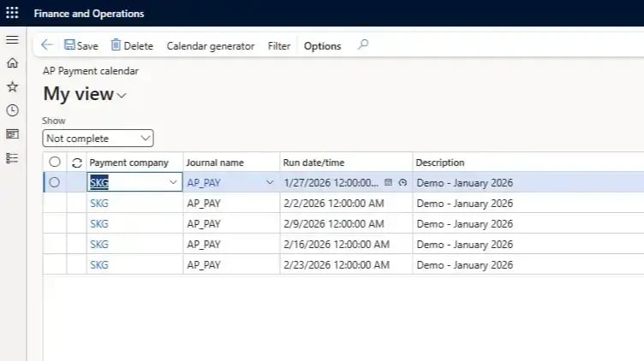
Task: Sort by the Payment company column header
Action: pos(129,163)
